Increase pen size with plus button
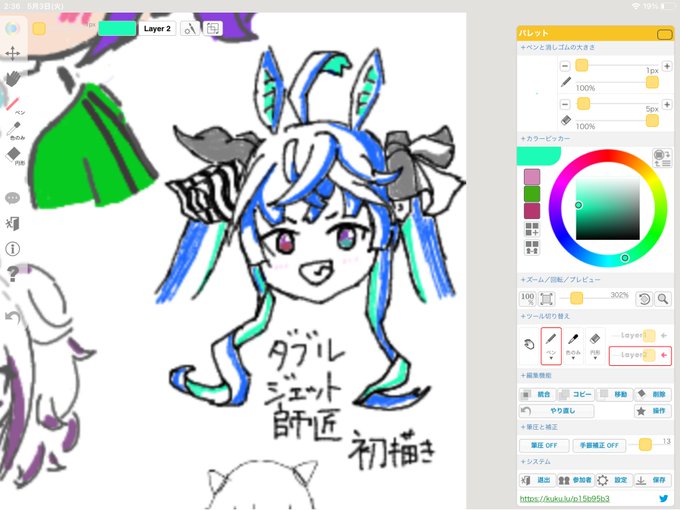The height and width of the screenshot is (510, 680). 667,66
